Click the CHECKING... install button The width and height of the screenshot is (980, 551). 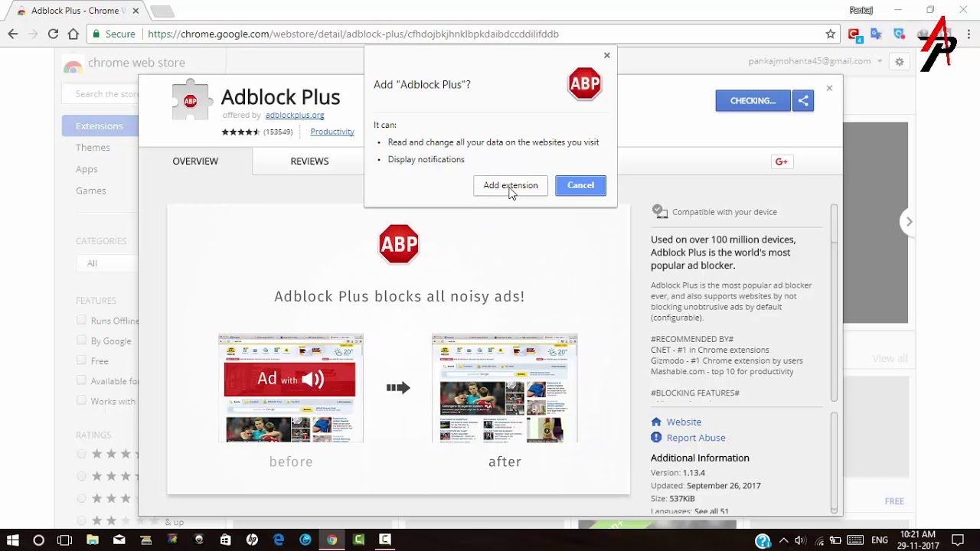coord(753,101)
